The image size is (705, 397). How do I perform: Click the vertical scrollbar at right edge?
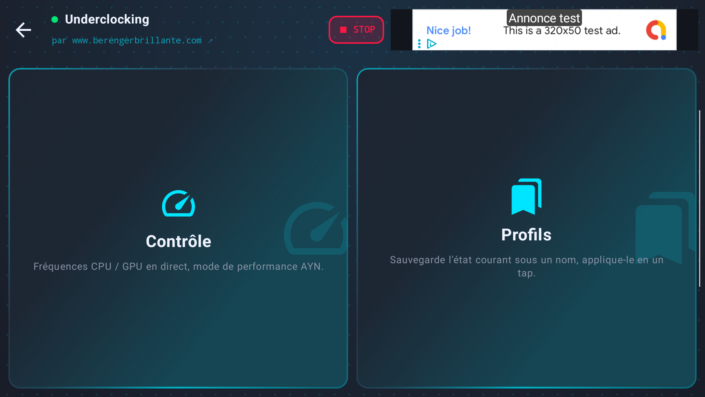click(699, 198)
